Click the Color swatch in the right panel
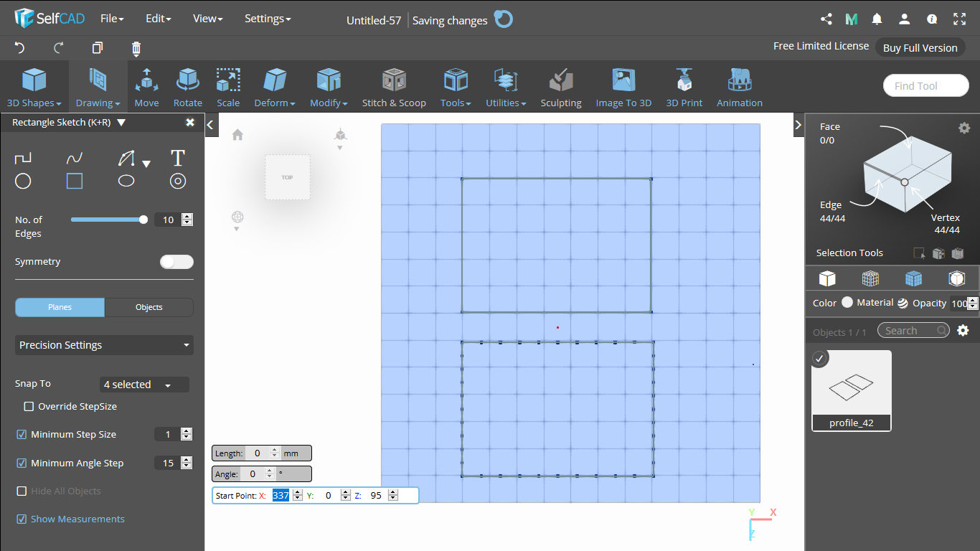This screenshot has width=980, height=551. (x=847, y=302)
